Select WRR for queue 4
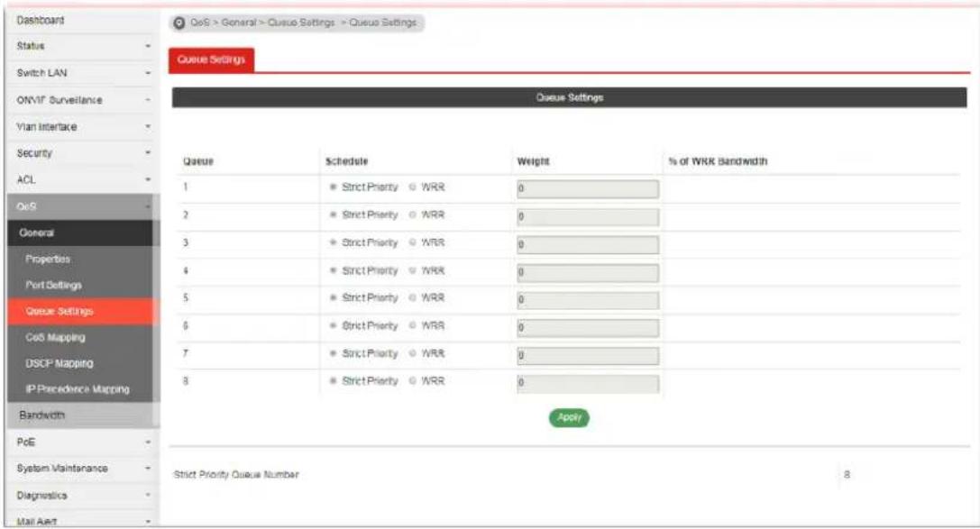 413,270
